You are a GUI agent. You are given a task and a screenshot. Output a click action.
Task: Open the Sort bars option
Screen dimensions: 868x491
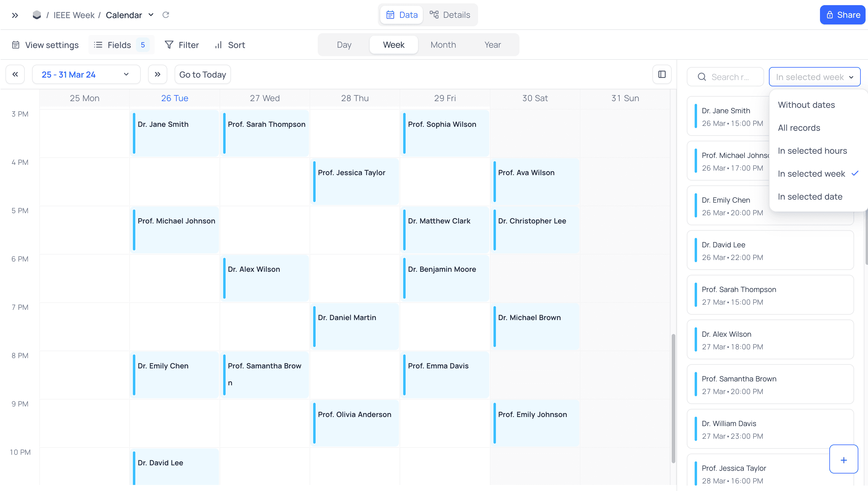pos(230,45)
